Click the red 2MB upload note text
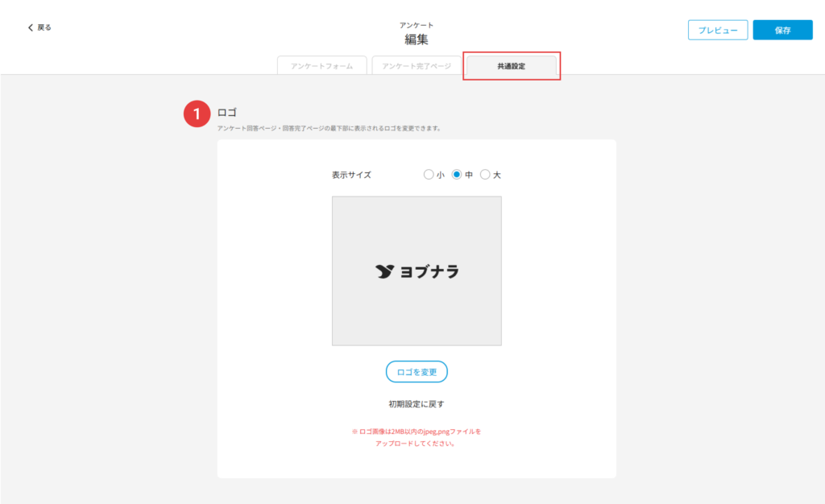This screenshot has width=825, height=504. 417,437
